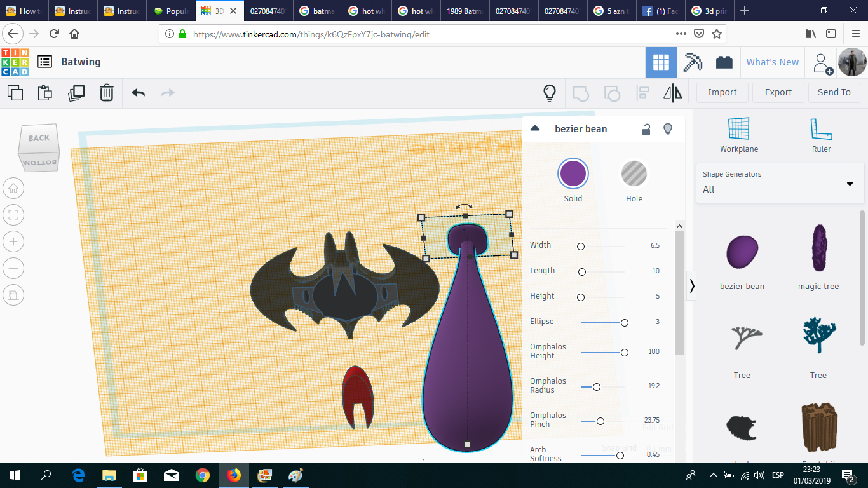Click the Omphalos Radius slider handle
This screenshot has width=868, height=488.
pos(596,386)
